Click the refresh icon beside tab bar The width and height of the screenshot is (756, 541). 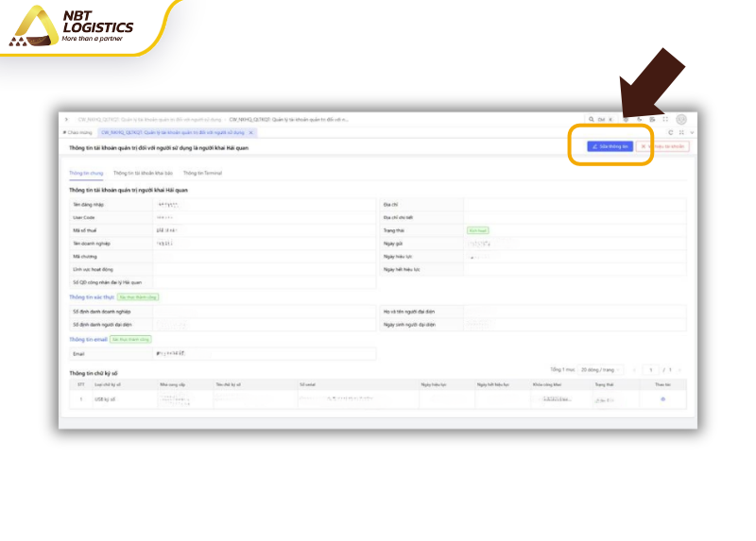point(670,132)
